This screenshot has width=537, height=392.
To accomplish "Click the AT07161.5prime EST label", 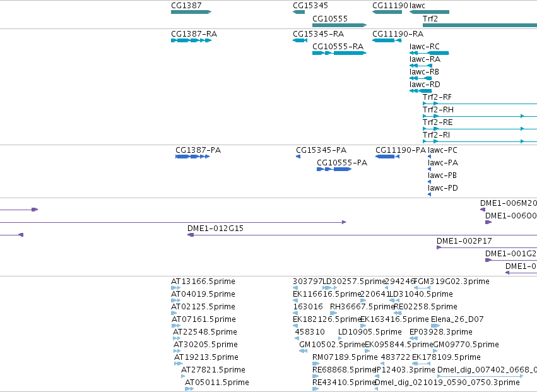I will (x=203, y=319).
